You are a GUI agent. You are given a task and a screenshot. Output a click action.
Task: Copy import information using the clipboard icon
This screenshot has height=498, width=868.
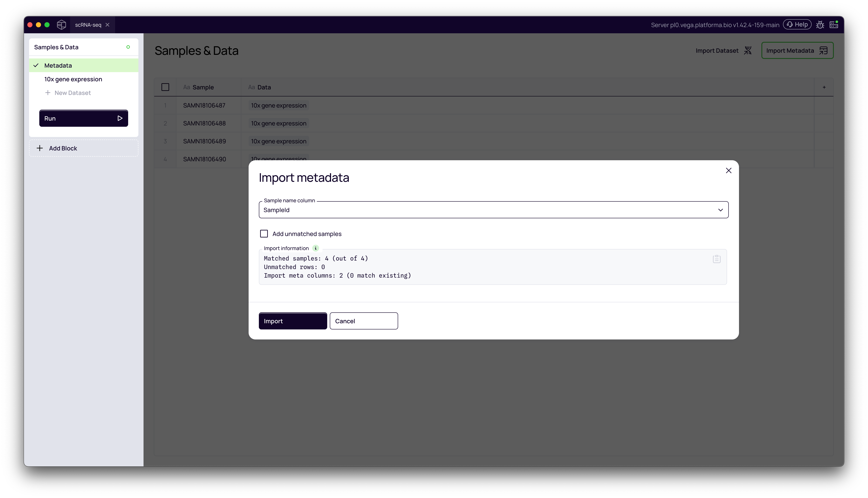coord(716,259)
